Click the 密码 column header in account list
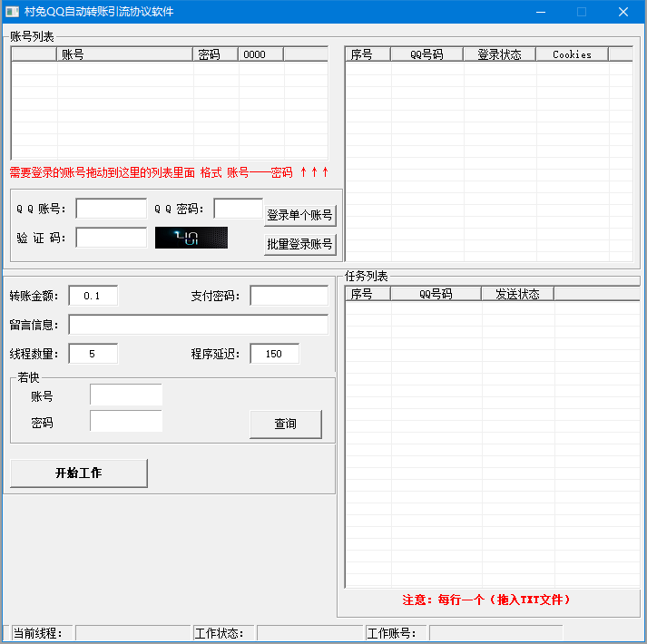 (x=215, y=54)
